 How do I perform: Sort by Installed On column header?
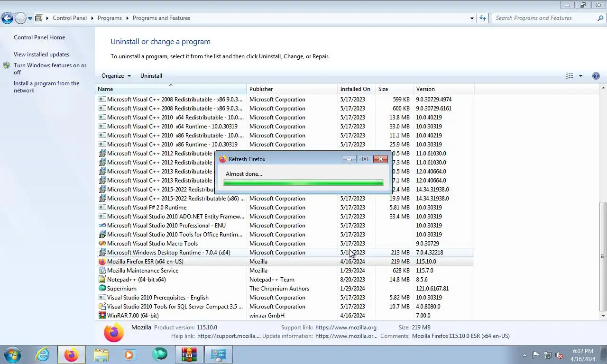point(356,89)
